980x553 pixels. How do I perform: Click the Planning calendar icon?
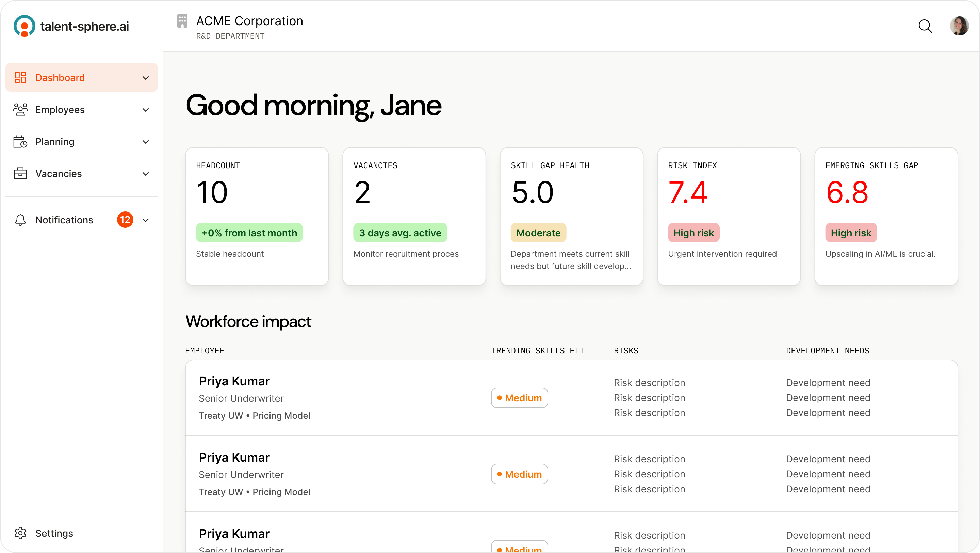20,142
